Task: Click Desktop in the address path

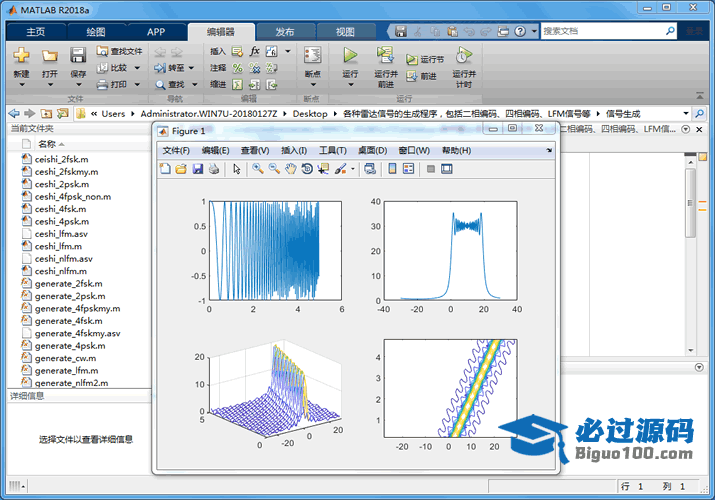Action: coord(310,113)
